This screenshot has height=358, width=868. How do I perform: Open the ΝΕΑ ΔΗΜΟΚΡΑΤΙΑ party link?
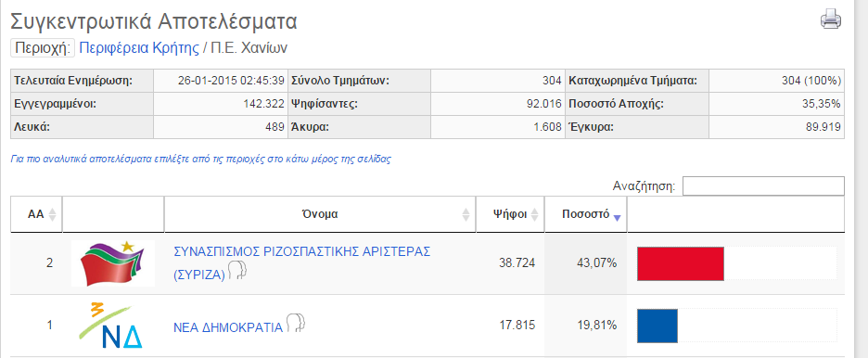(228, 327)
